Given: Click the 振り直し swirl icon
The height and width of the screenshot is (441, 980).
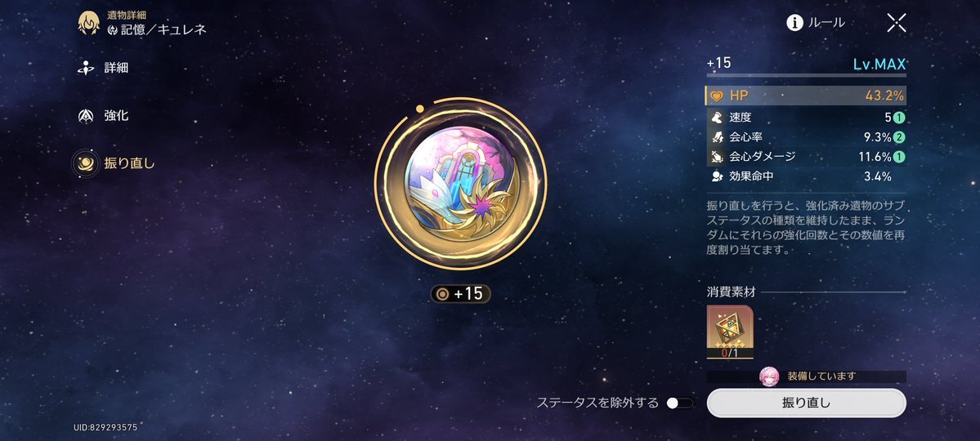Looking at the screenshot, I should point(86,163).
